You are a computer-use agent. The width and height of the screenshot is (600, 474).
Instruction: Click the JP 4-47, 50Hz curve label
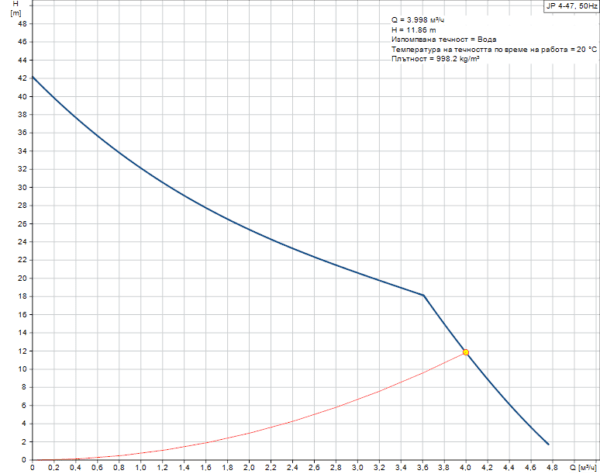pyautogui.click(x=566, y=6)
